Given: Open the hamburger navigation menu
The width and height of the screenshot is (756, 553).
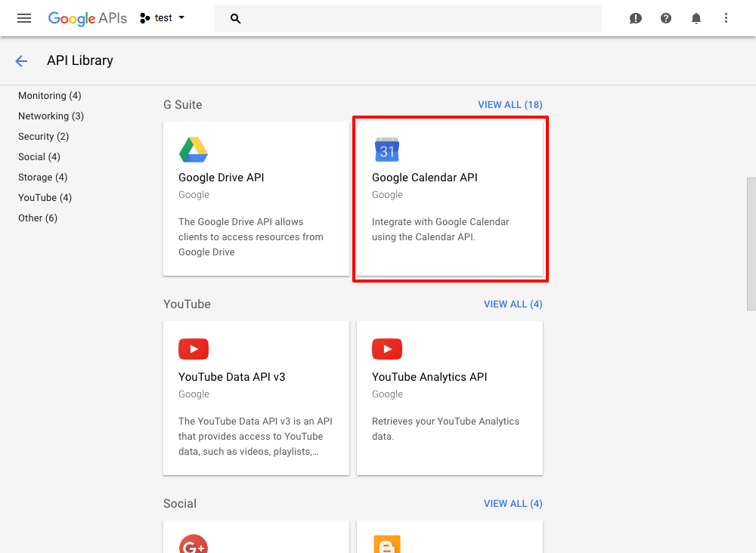Looking at the screenshot, I should (24, 18).
